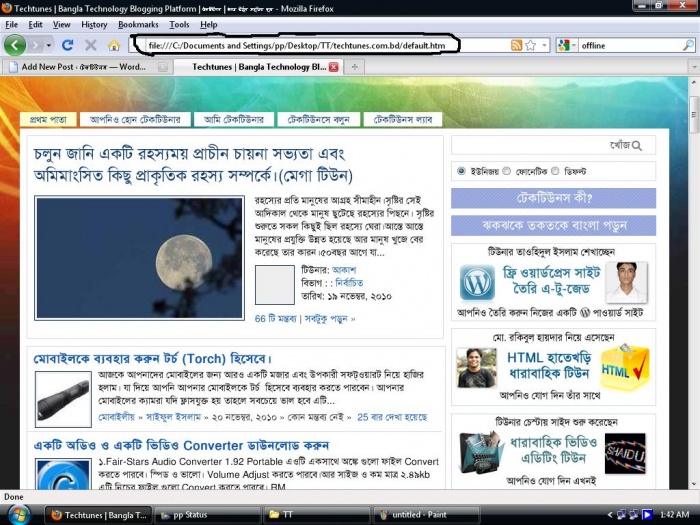Click the 'আপনিও হোন টেকটিউনার' navigation tab
The image size is (700, 525).
(135, 119)
